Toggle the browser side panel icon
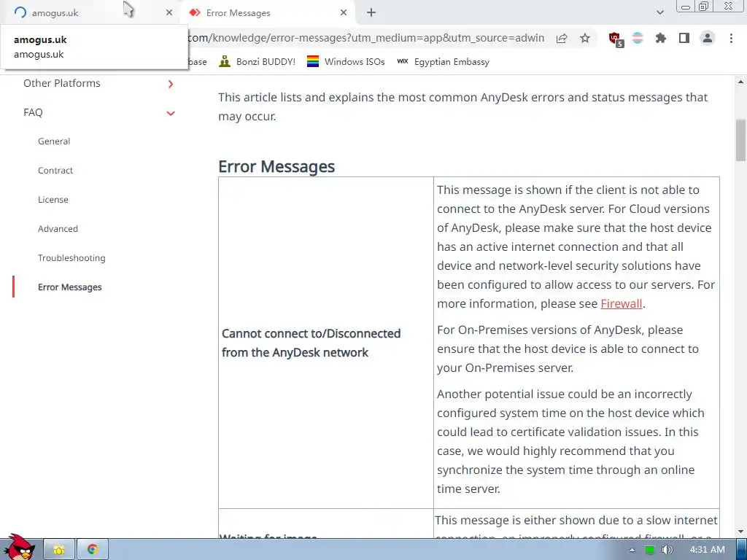 pyautogui.click(x=684, y=38)
